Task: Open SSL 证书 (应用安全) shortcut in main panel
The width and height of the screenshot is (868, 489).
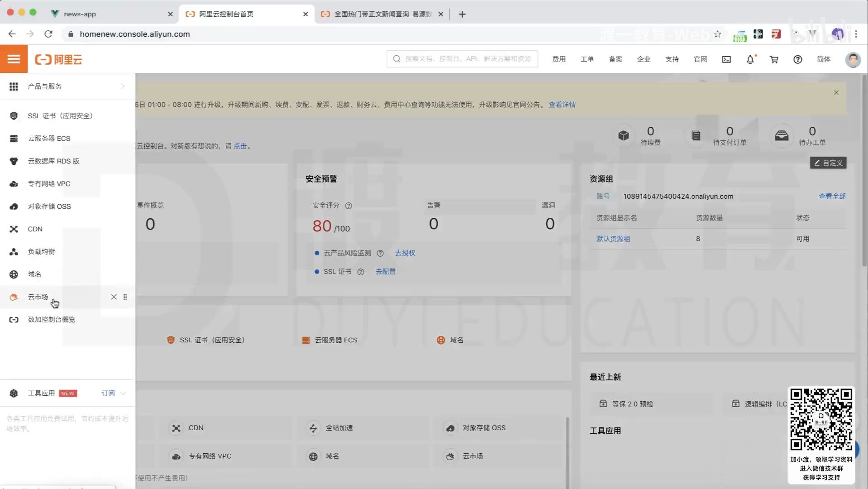Action: tap(206, 340)
